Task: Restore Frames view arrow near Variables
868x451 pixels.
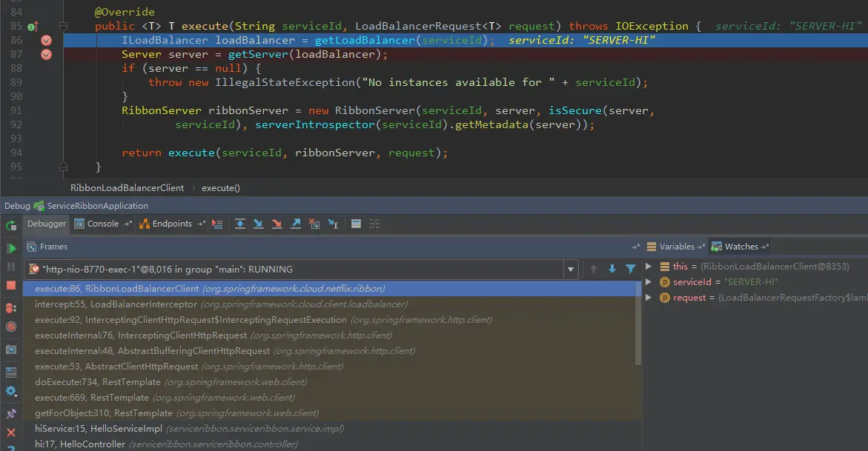Action: (635, 247)
